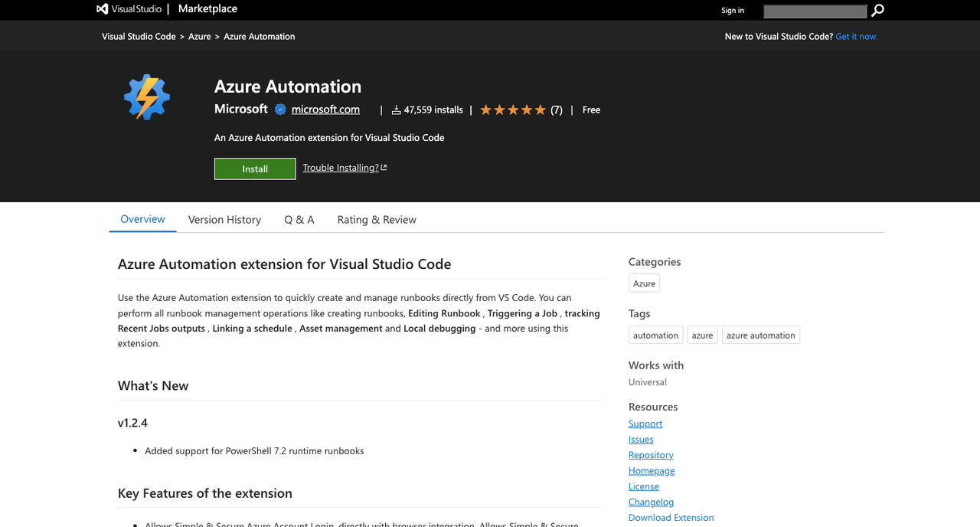Open the Support resource link
Screen dimensions: 980x527
tap(645, 424)
